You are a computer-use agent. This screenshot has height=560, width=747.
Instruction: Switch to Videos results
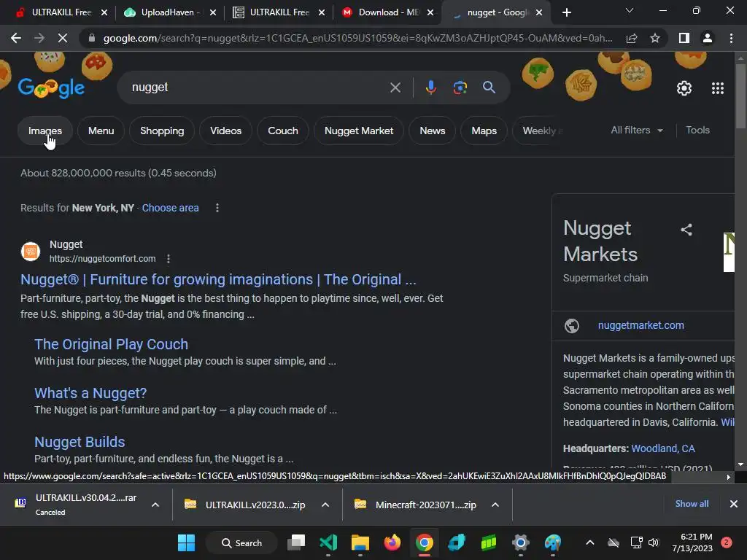[x=226, y=131]
